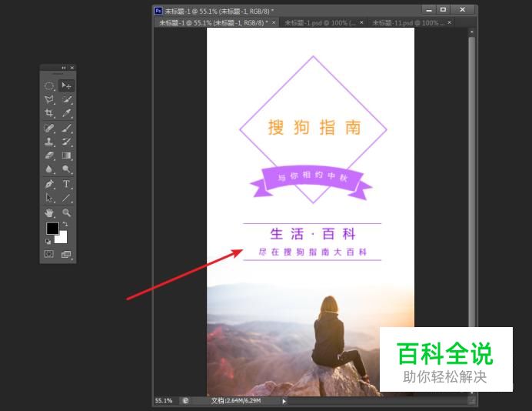This screenshot has width=532, height=411.
Task: Collapse the tools panel with double arrows
Action: coord(64,68)
